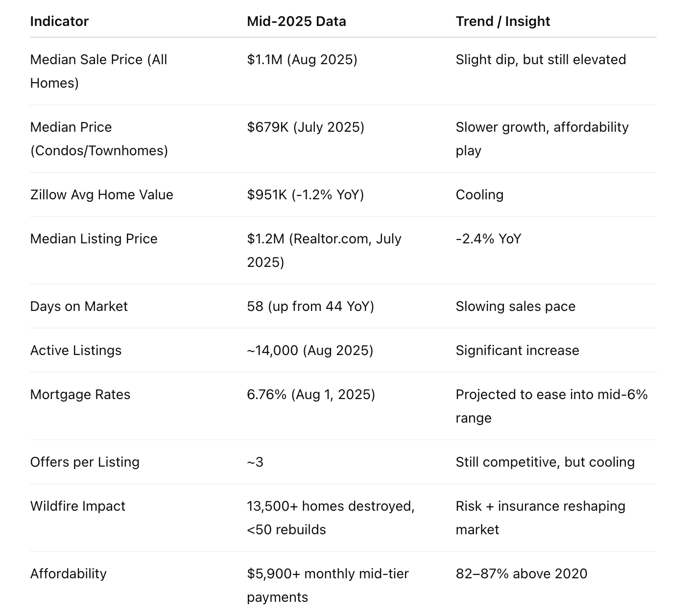This screenshot has width=690, height=616.
Task: Click the Mid-2025 Data column header
Action: click(296, 22)
